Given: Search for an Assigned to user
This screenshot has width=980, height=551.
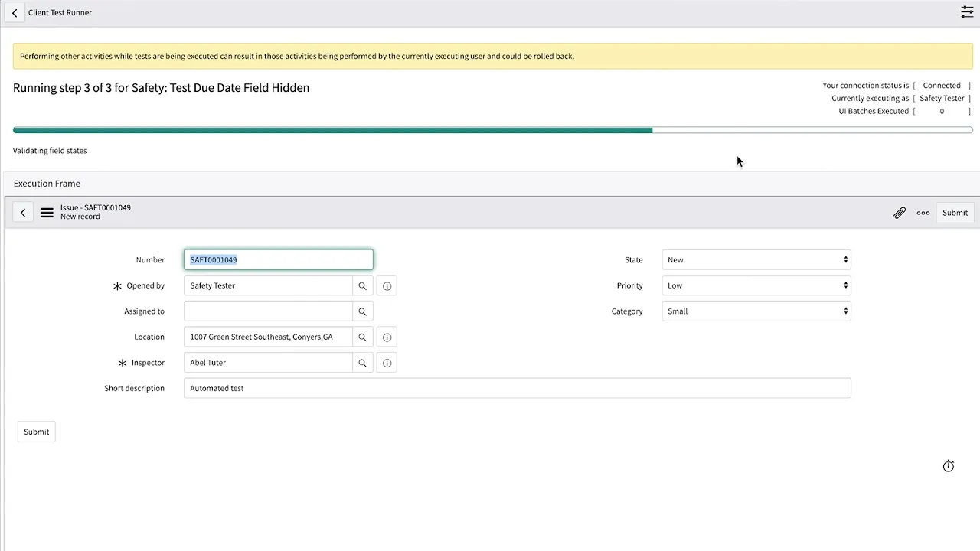Looking at the screenshot, I should (x=362, y=311).
